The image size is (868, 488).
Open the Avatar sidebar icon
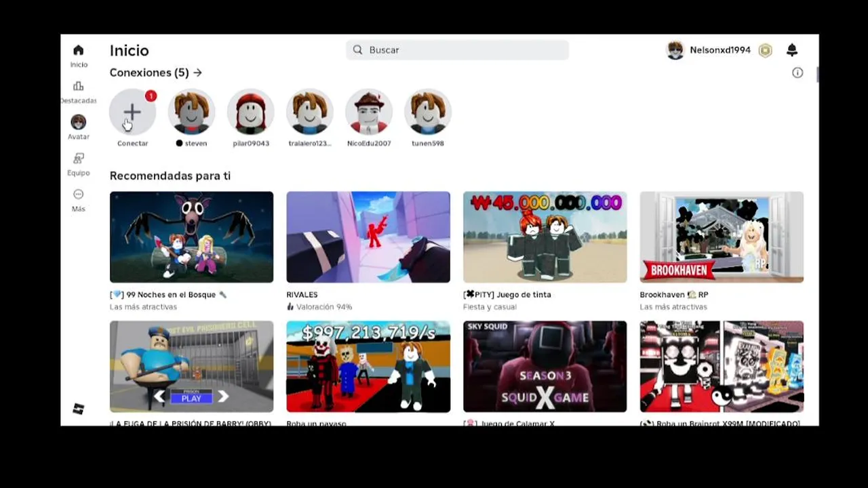(x=79, y=122)
